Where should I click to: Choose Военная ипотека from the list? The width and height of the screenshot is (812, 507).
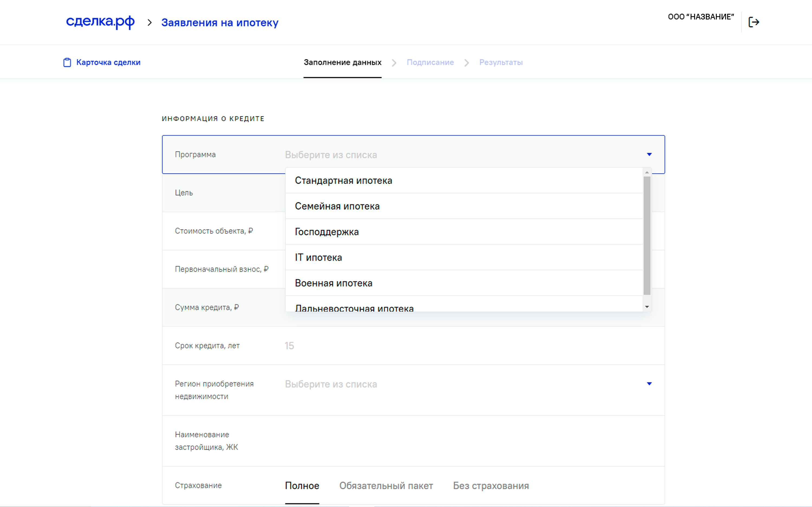click(x=464, y=283)
